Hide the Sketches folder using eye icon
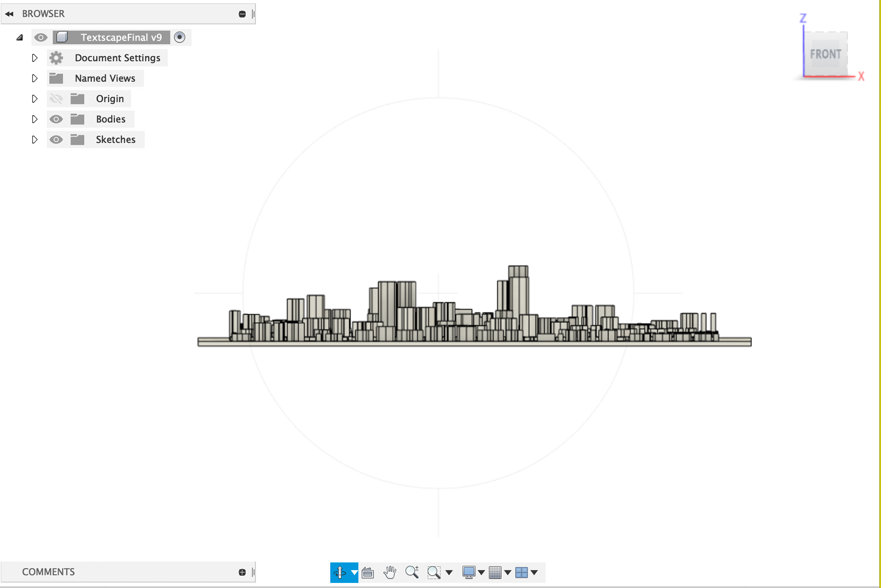Viewport: 881px width, 588px height. click(x=56, y=139)
